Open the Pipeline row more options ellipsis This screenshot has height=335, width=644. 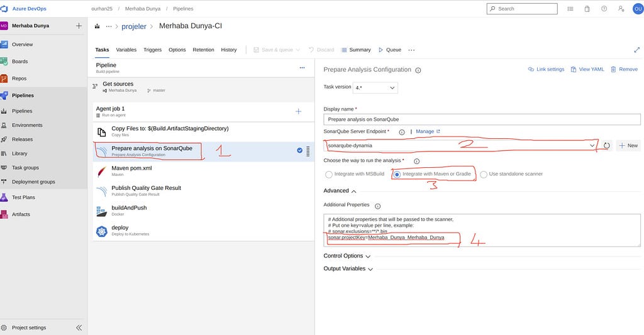point(303,68)
